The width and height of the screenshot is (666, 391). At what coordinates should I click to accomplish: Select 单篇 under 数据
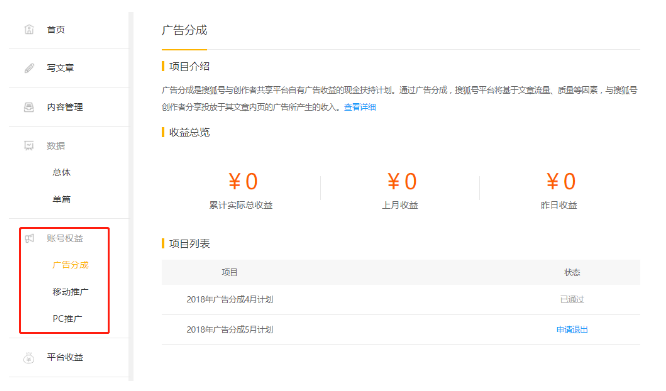click(x=62, y=199)
